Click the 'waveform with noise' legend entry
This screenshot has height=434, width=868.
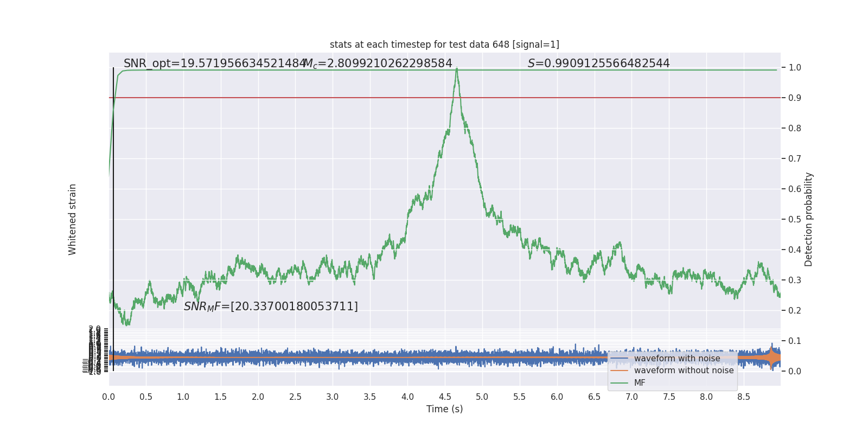coord(677,359)
